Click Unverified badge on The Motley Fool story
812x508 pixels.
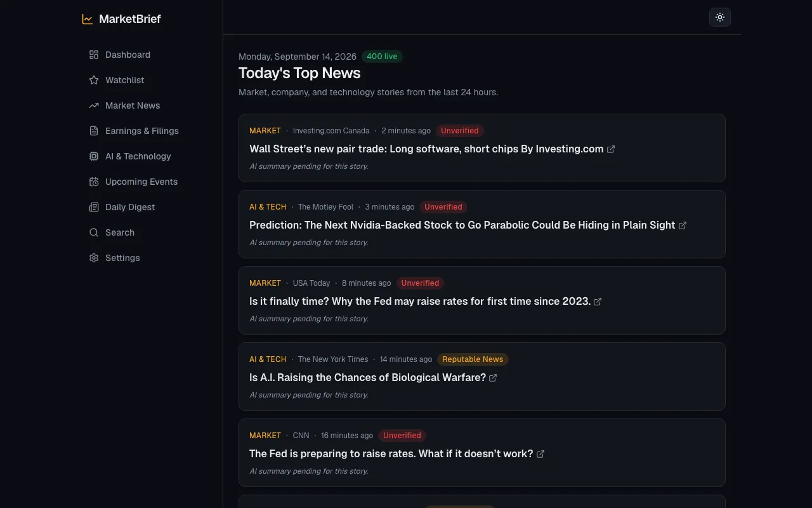pyautogui.click(x=443, y=207)
